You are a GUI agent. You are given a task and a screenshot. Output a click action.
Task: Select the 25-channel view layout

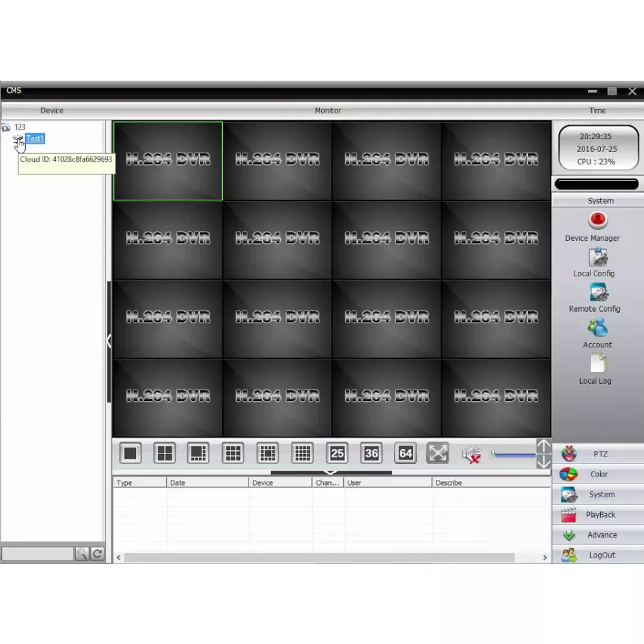(x=337, y=453)
